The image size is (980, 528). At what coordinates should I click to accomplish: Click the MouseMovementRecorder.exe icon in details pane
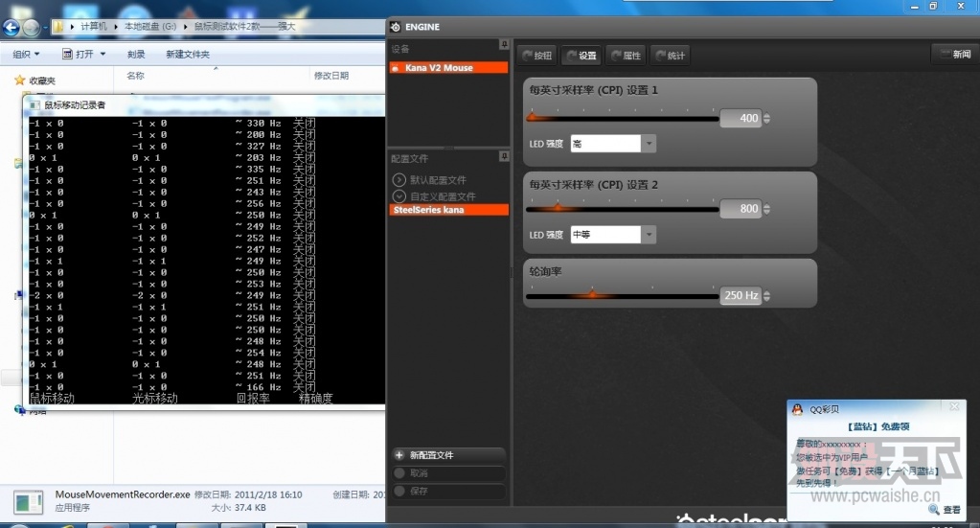pyautogui.click(x=28, y=502)
